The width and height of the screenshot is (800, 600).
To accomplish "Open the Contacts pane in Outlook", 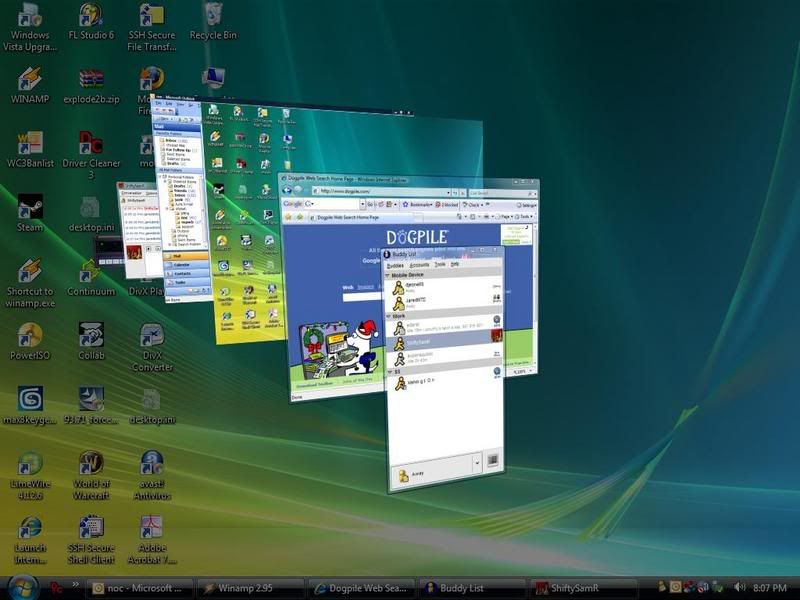I will pos(186,273).
